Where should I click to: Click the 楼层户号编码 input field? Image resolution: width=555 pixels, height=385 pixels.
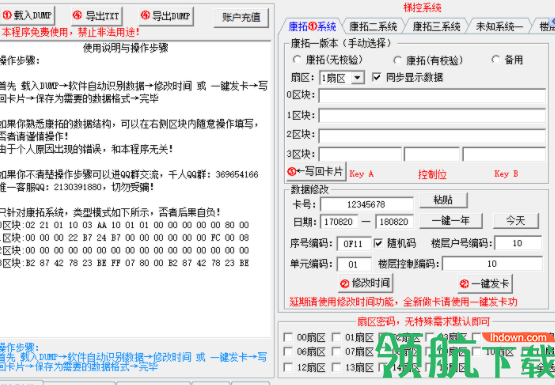pyautogui.click(x=518, y=243)
